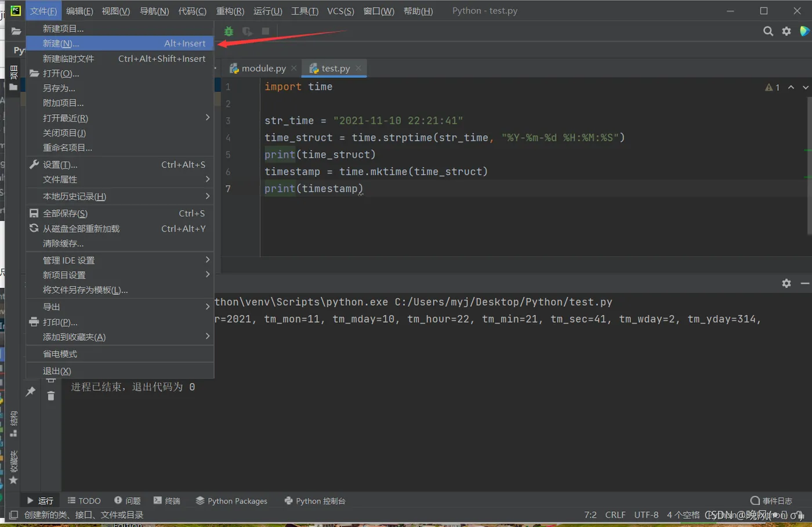Open 事件日志 in status area
This screenshot has width=812, height=527.
[771, 501]
